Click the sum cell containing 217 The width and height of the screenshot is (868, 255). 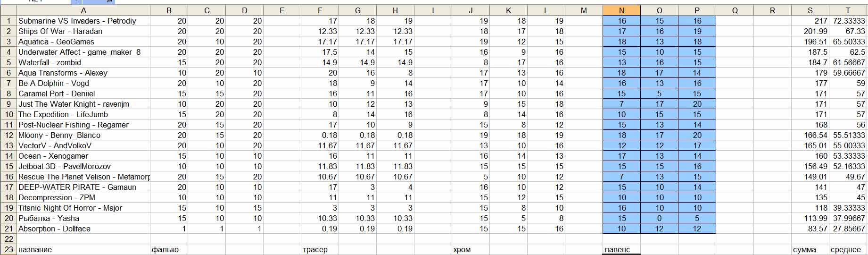(810, 21)
